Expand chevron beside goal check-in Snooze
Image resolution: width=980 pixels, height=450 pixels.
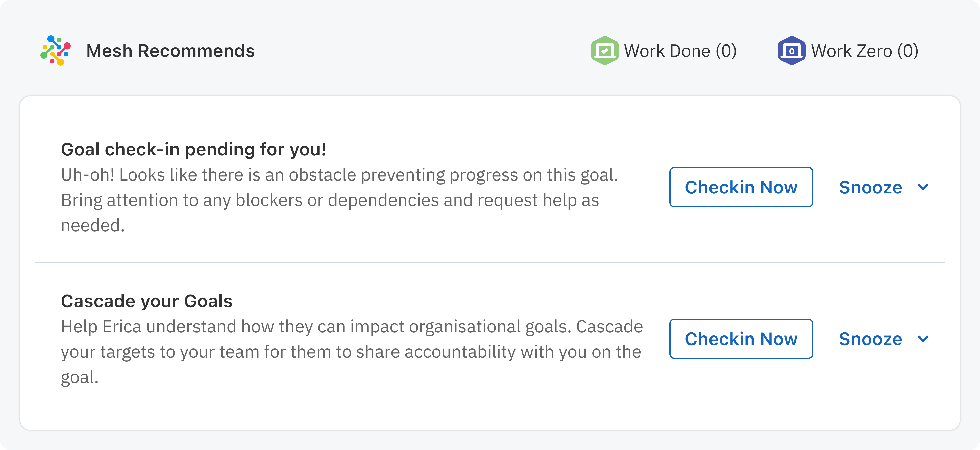point(923,187)
